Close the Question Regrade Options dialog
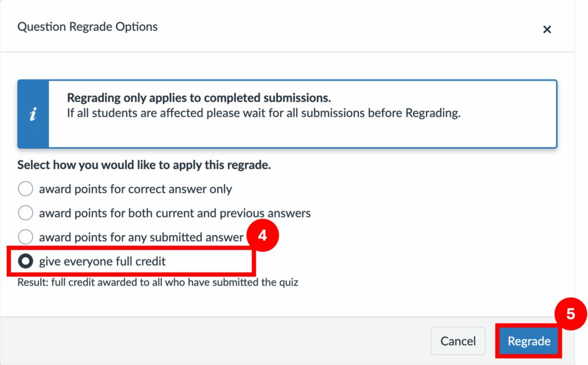The height and width of the screenshot is (365, 588). [547, 29]
